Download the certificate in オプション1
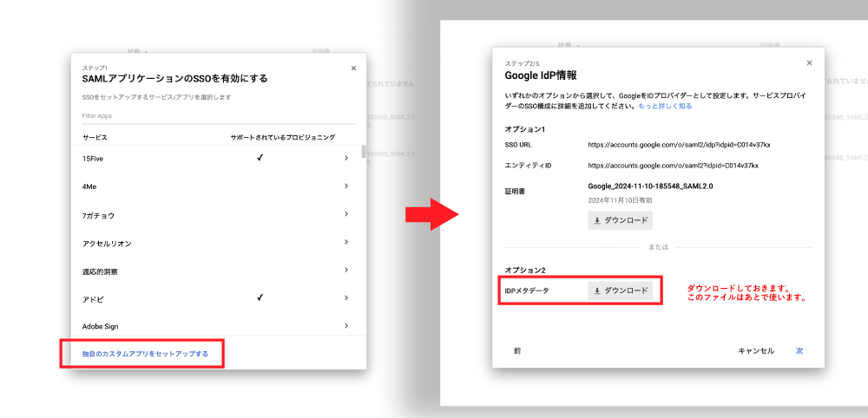The height and width of the screenshot is (418, 868). point(620,220)
